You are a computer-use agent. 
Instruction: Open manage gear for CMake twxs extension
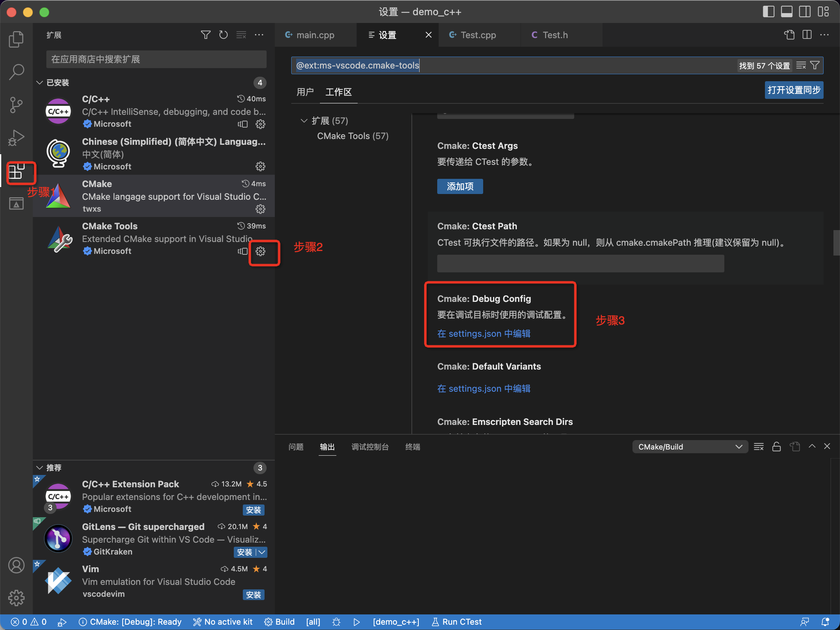(260, 209)
